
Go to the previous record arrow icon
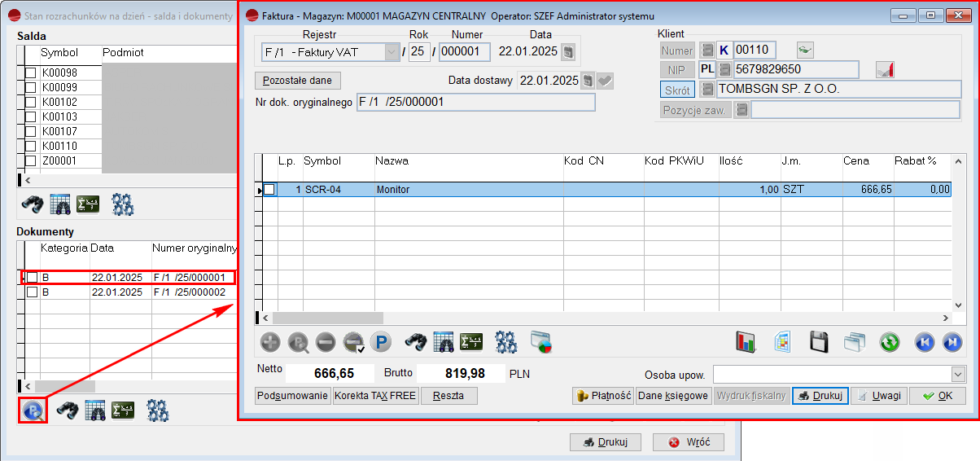[924, 342]
